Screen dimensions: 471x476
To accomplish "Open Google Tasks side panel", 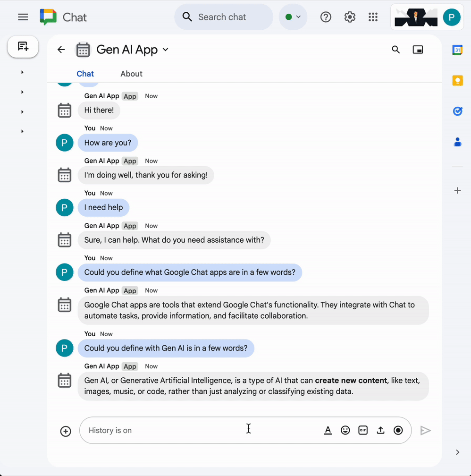I will pyautogui.click(x=457, y=111).
